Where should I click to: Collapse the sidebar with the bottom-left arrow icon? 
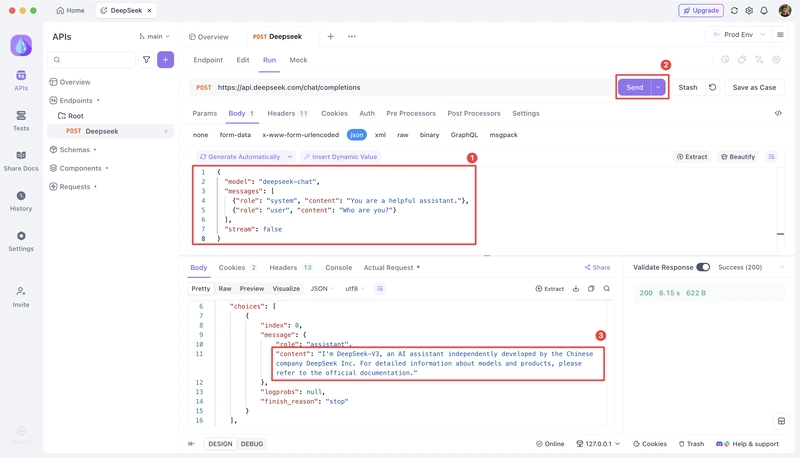[x=191, y=444]
